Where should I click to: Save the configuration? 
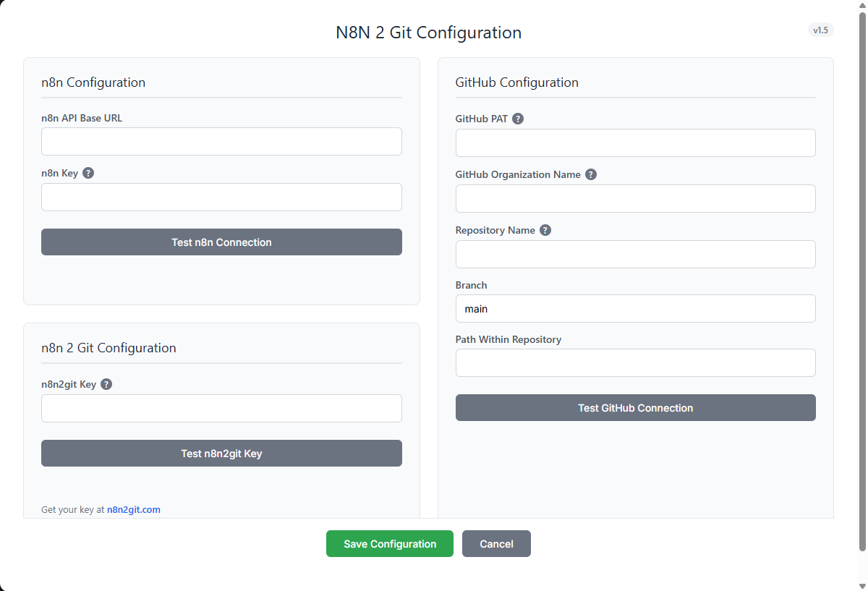(x=390, y=544)
